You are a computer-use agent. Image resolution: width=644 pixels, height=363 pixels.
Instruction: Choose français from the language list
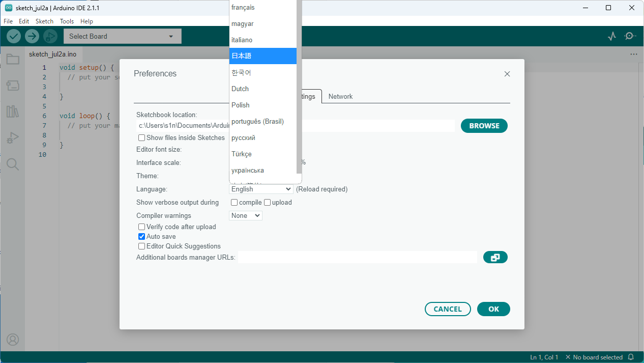(x=263, y=8)
